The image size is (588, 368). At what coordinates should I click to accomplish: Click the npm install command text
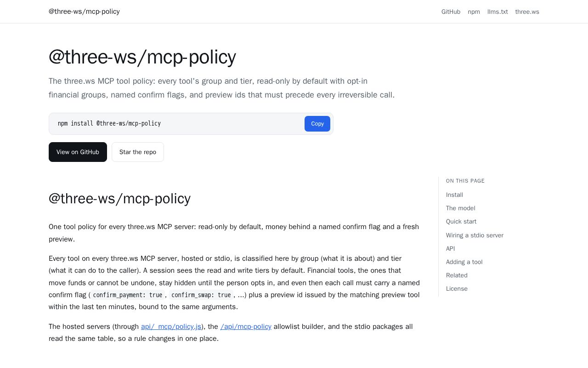coord(109,124)
